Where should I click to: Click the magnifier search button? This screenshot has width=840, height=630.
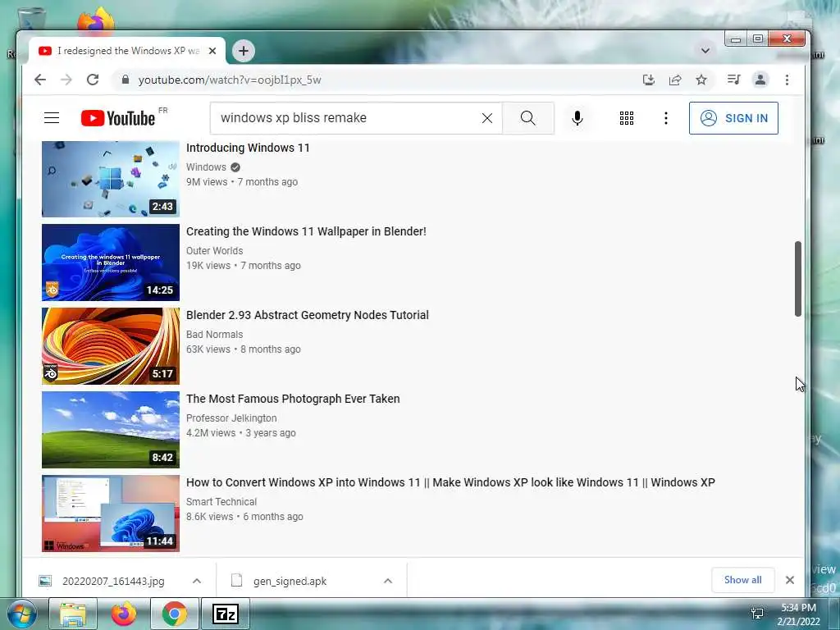click(x=527, y=118)
